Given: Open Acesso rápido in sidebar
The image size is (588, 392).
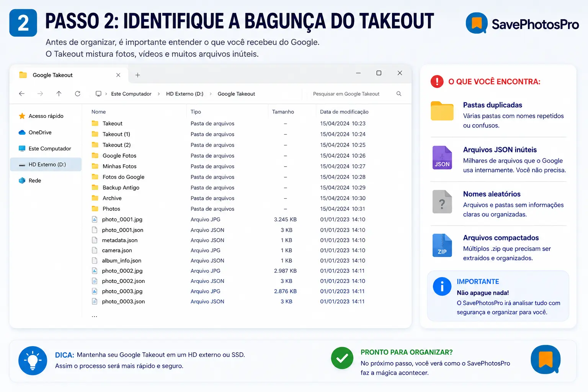Looking at the screenshot, I should 46,116.
